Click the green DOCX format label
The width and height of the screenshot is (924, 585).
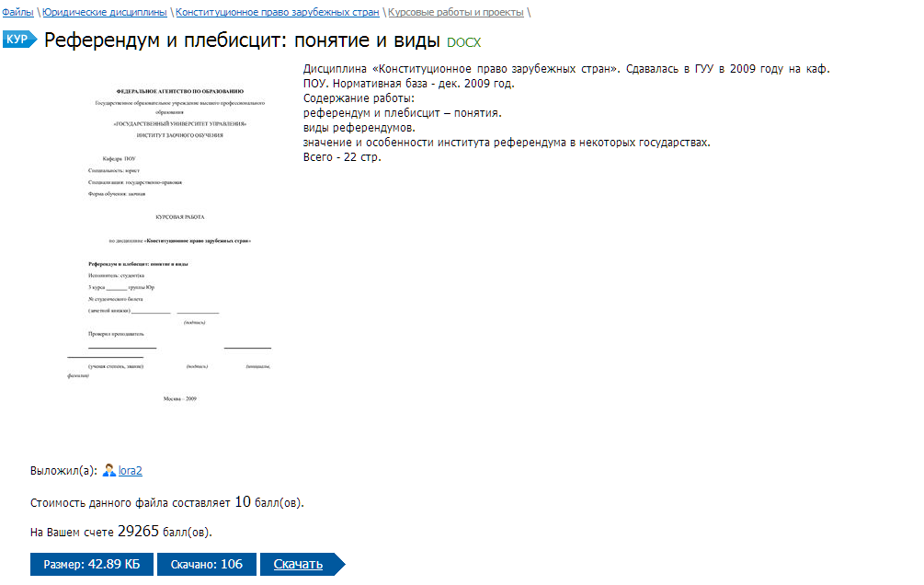(463, 42)
